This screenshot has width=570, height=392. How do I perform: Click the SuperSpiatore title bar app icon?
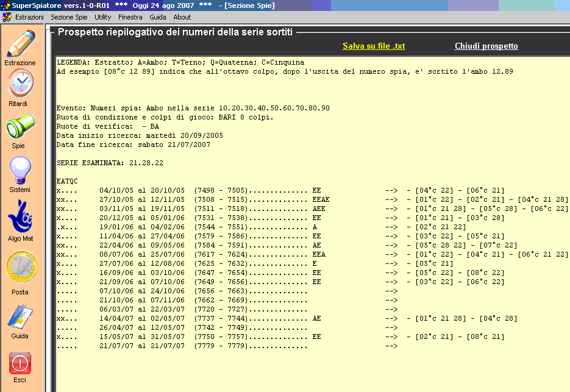[5, 5]
